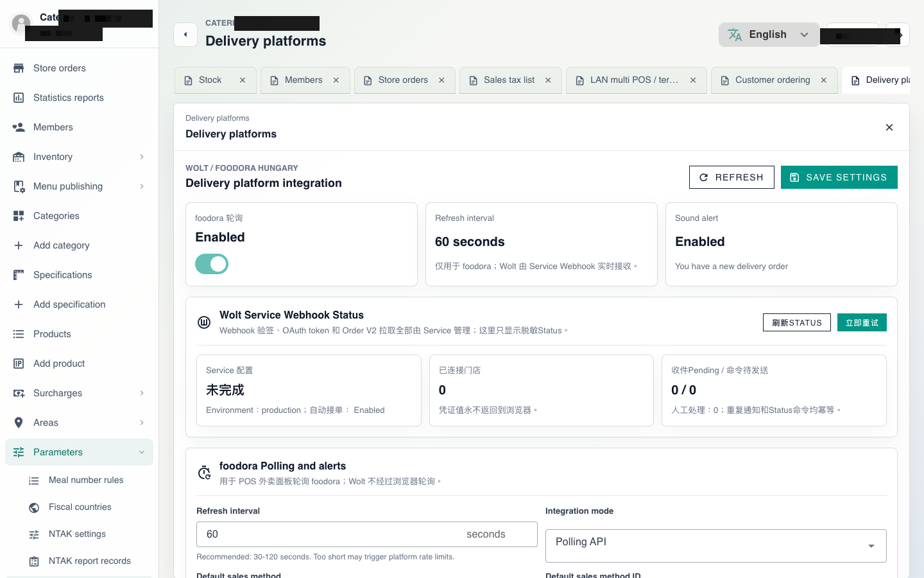This screenshot has width=924, height=578.
Task: Open the English language dropdown
Action: point(769,35)
